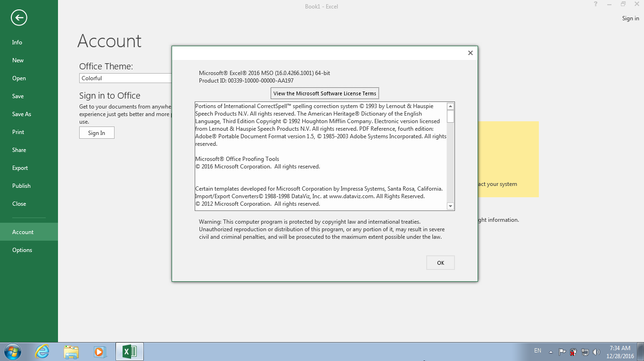Click the volume speaker tray icon

[596, 352]
